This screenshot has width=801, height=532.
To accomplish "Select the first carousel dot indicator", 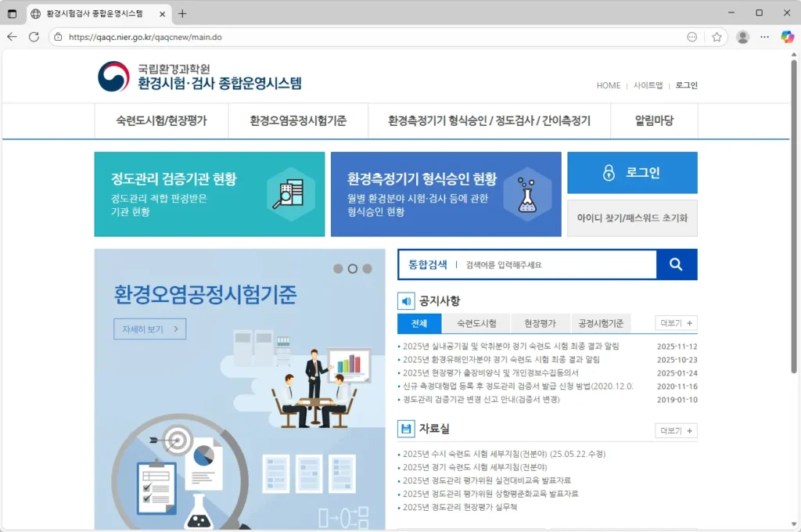I will (338, 269).
